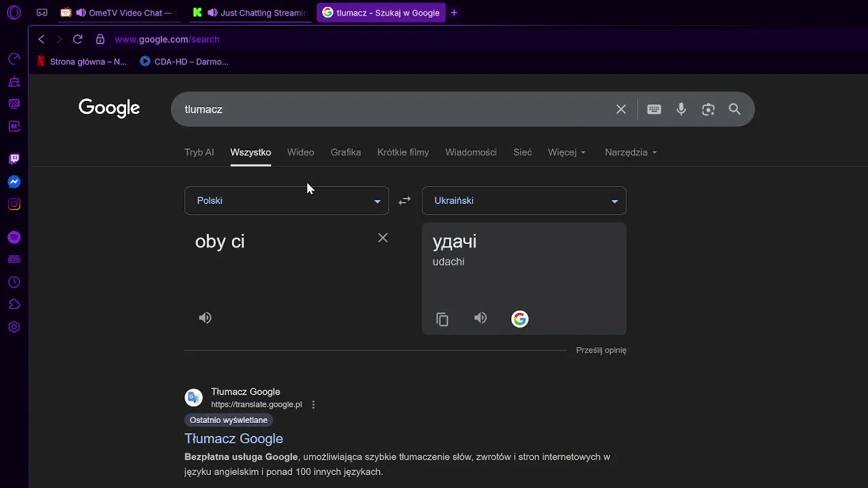868x488 pixels.
Task: Switch to Wideo results
Action: [300, 152]
